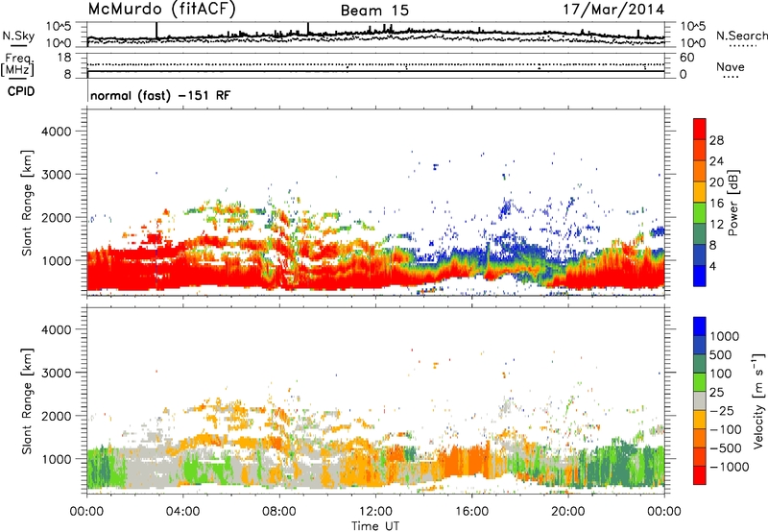Viewport: 768px width, 532px height.
Task: Click the '16' label on Power colorbar
Action: point(716,204)
